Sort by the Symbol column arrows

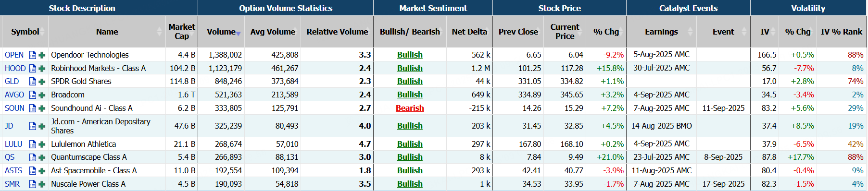point(42,32)
